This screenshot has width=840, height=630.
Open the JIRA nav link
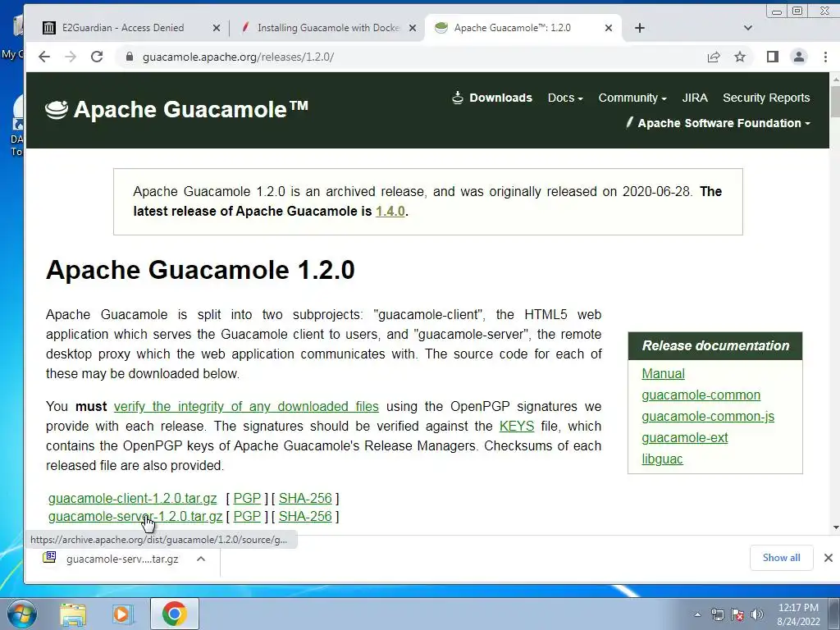695,98
